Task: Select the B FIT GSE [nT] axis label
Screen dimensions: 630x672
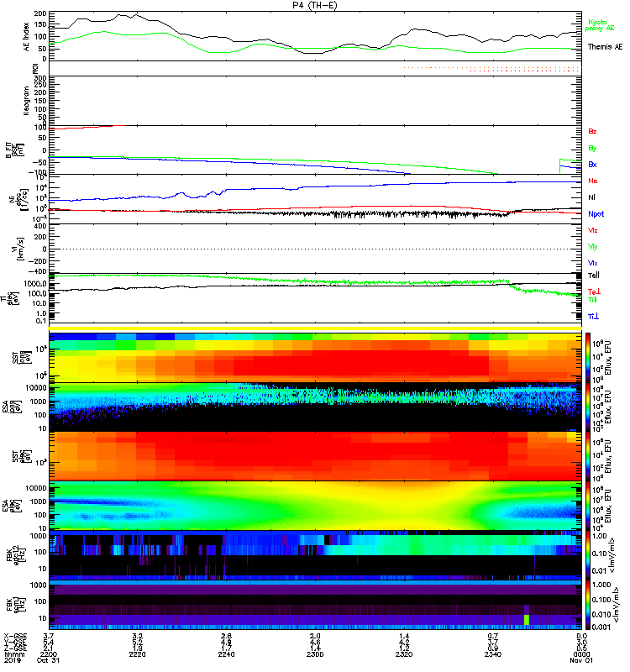Action: coord(14,150)
